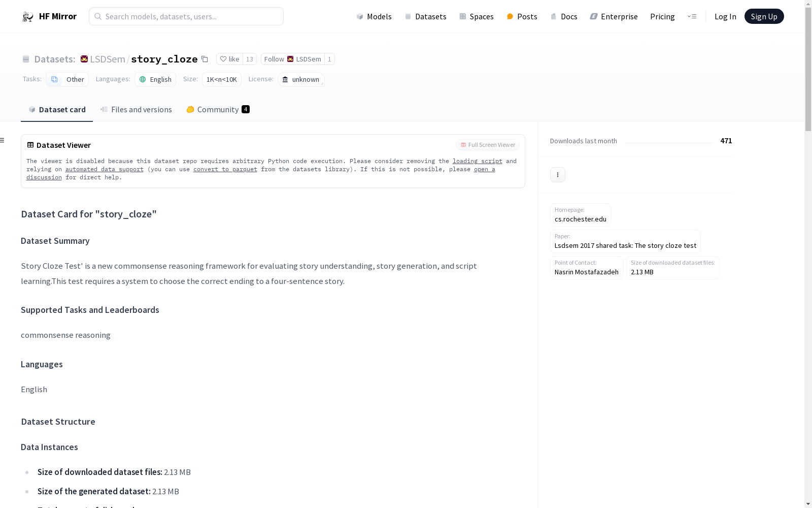Screen dimensions: 812x508
Task: Open the Enterprise page
Action: 614,16
